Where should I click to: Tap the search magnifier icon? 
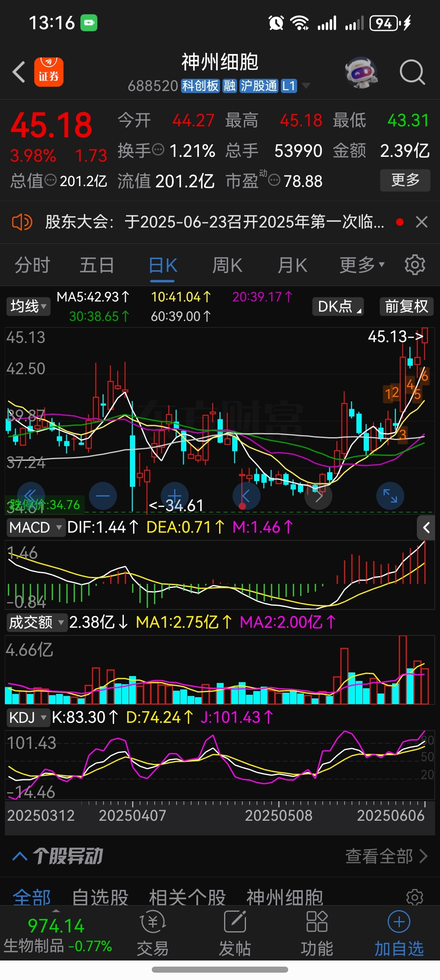tap(412, 72)
